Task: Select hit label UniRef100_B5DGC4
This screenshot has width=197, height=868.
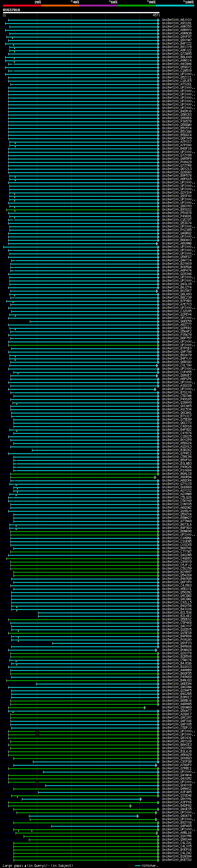Action: [176, 135]
